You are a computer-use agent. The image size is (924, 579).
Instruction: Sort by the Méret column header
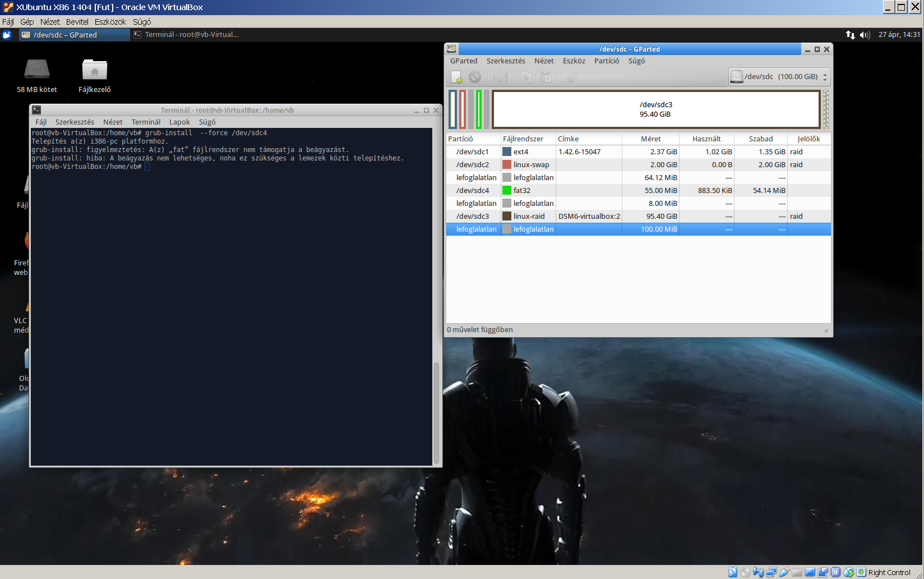point(650,139)
